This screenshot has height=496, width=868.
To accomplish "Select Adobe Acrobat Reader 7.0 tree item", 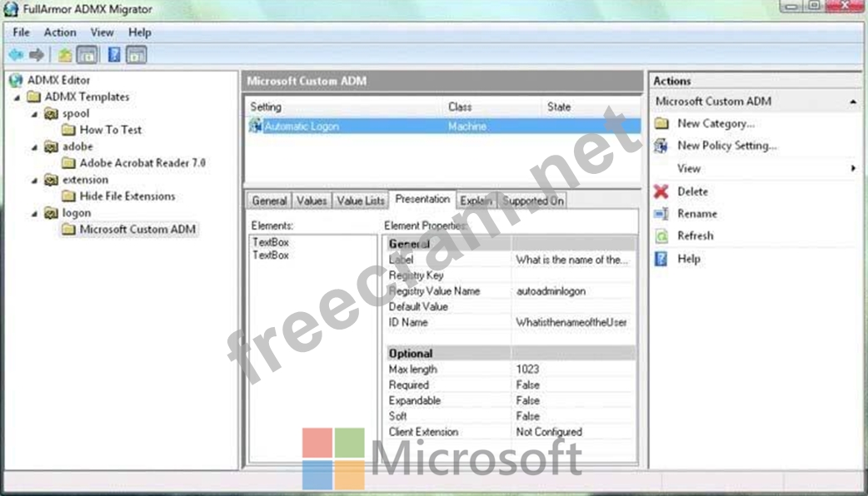I will point(142,163).
